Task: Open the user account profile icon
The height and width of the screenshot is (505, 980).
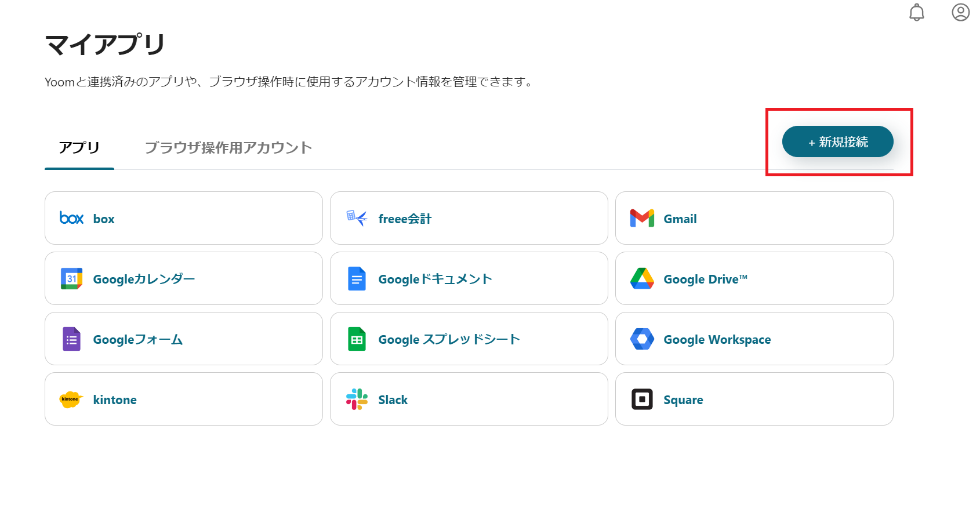Action: (960, 12)
